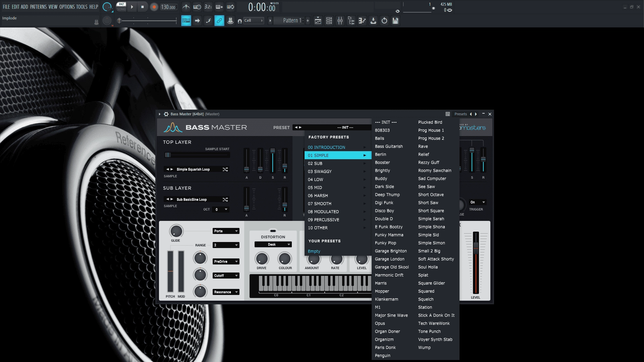Open the OPTIONS menu
644x362 pixels.
pyautogui.click(x=67, y=7)
